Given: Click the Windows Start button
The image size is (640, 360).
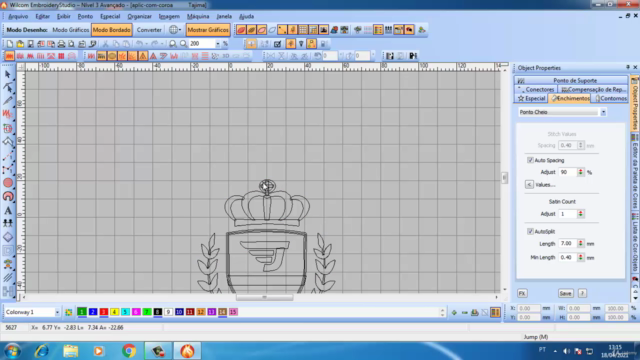Looking at the screenshot, I should [x=12, y=351].
